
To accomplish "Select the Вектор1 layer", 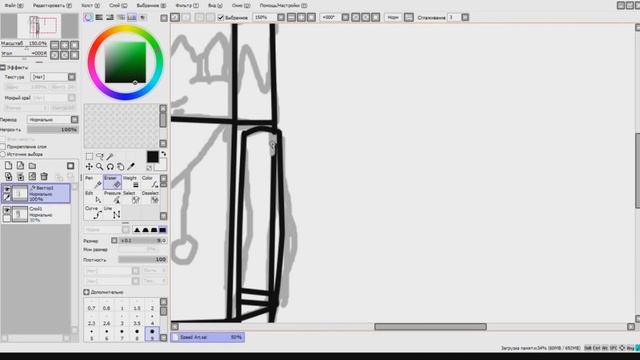I will click(x=36, y=193).
